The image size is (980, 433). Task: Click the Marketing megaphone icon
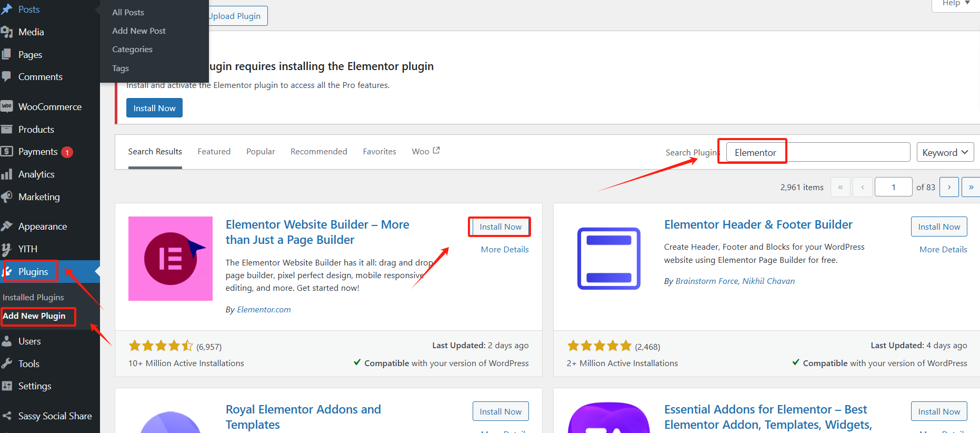click(x=7, y=197)
